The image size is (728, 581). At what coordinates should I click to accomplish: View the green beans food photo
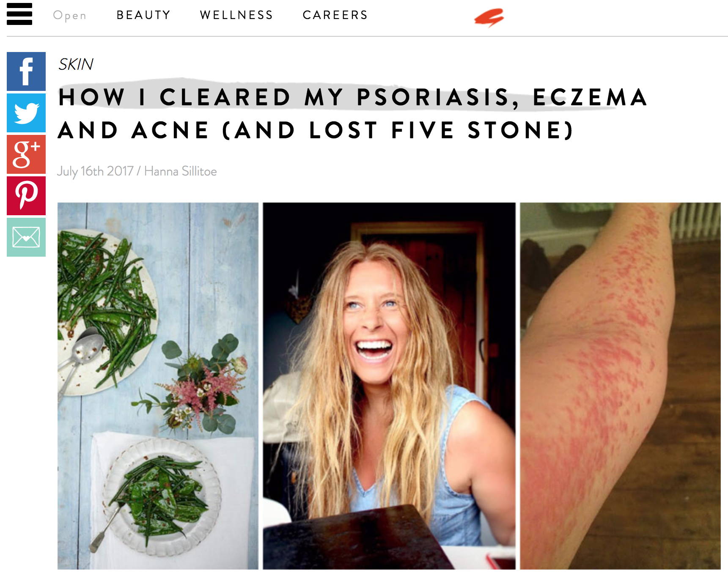[x=158, y=386]
